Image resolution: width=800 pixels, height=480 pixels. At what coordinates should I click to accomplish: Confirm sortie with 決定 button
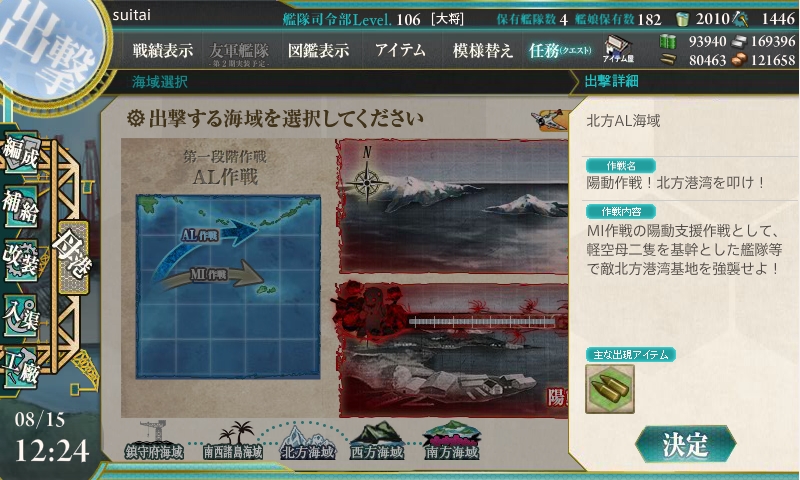686,444
